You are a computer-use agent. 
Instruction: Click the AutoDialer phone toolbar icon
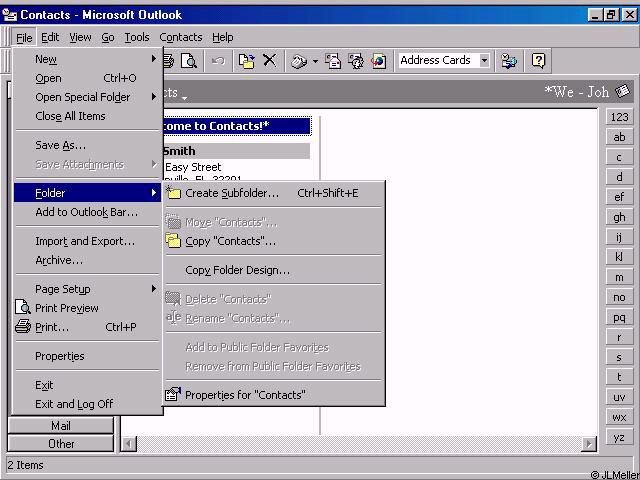(x=299, y=61)
